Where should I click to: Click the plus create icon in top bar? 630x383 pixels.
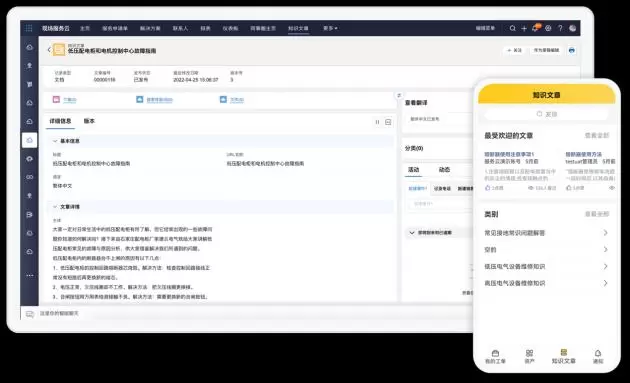click(524, 29)
